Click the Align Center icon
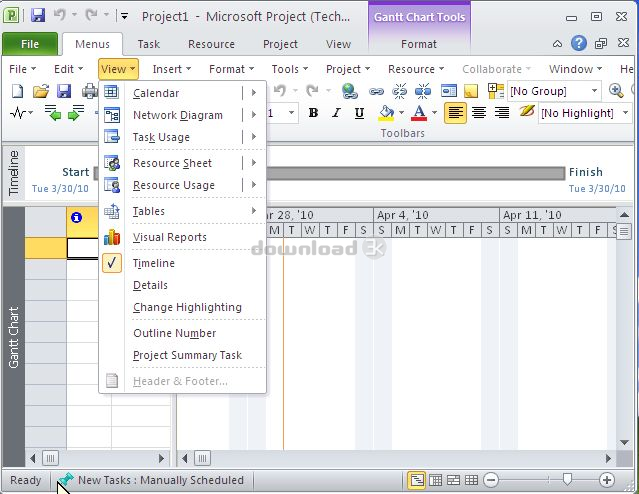This screenshot has height=494, width=639. [479, 112]
